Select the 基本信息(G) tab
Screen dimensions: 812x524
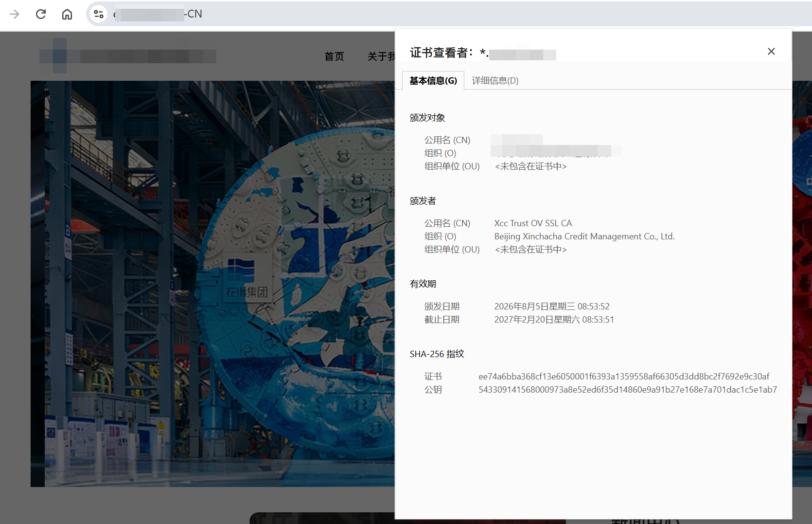pyautogui.click(x=433, y=81)
